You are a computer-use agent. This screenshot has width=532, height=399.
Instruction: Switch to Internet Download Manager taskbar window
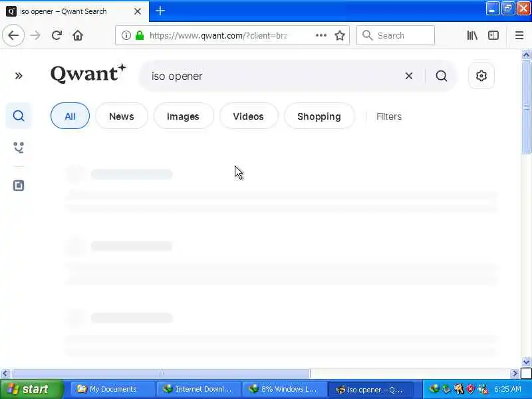198,389
